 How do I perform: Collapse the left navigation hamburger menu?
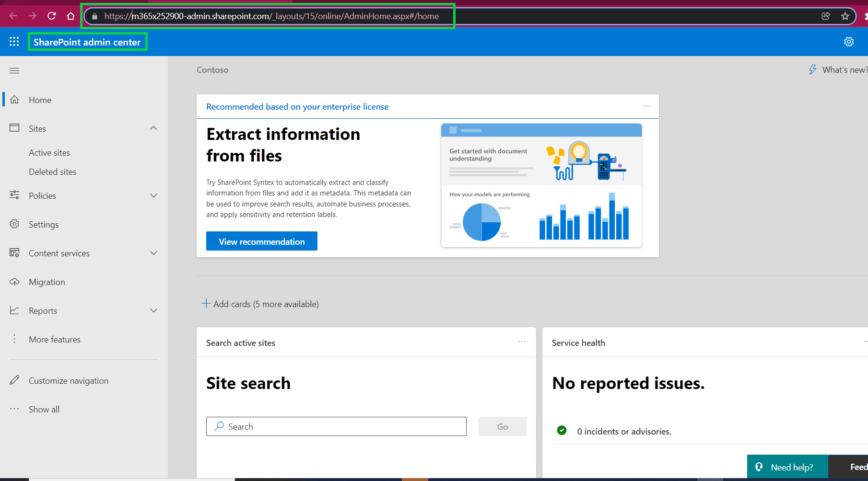[14, 70]
